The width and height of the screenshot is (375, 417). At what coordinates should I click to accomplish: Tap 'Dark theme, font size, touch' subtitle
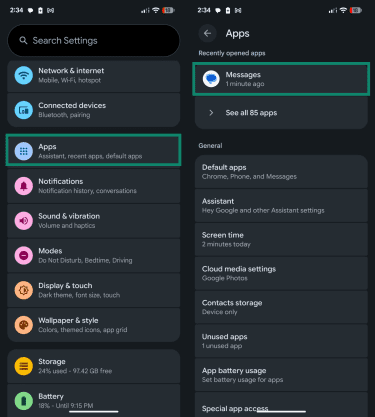[79, 295]
